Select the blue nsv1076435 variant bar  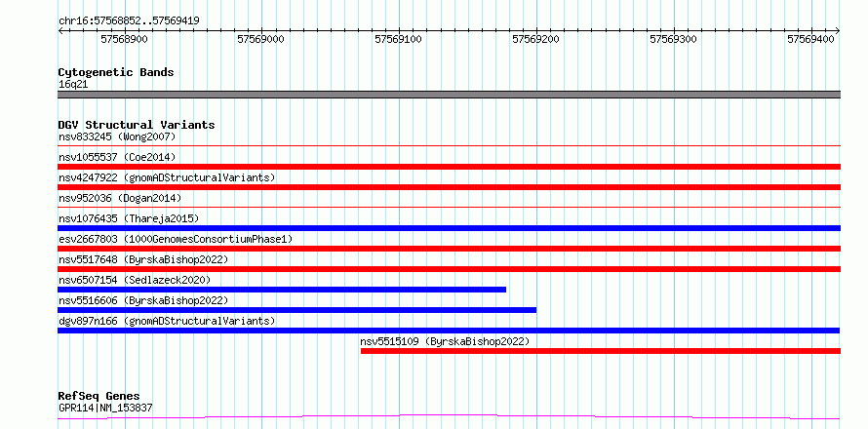click(x=449, y=228)
